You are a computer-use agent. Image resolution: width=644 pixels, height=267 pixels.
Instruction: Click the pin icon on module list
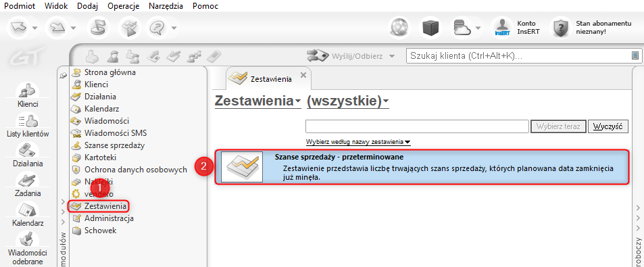coord(64,75)
